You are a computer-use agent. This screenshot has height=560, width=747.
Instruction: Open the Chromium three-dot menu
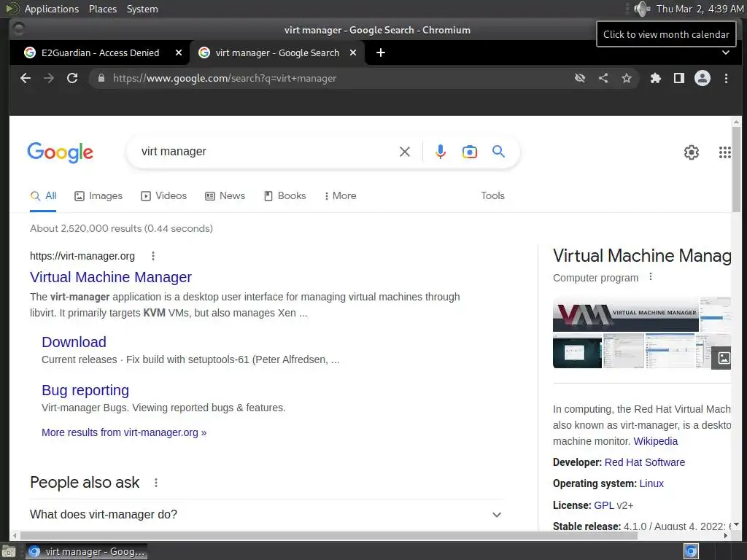(726, 78)
